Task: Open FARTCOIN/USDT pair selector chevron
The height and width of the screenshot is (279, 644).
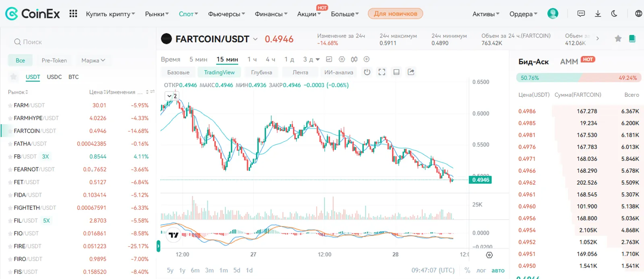Action: (x=255, y=39)
